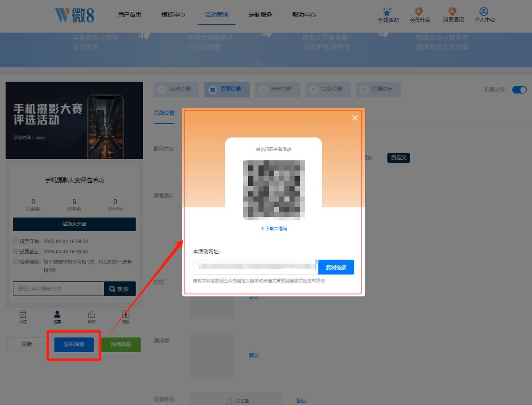Click the 下载二维码 download link

coord(274,228)
